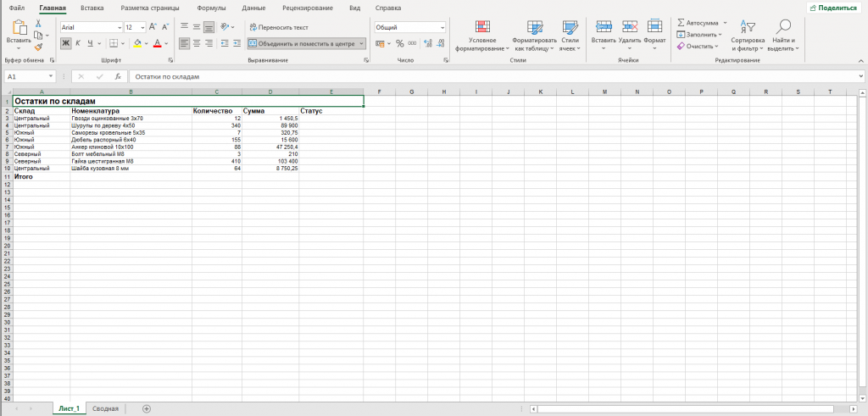Switch to the Формулы ribbon tab

(x=210, y=8)
